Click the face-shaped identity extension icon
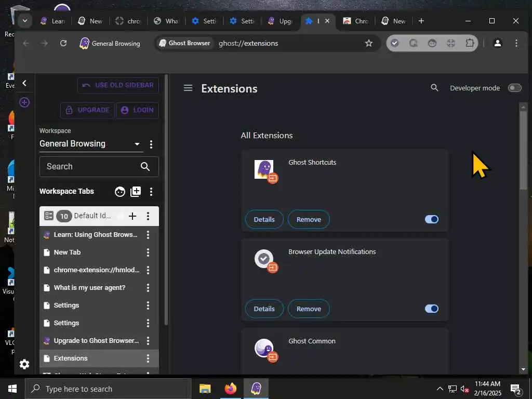Image resolution: width=532 pixels, height=399 pixels. click(432, 43)
